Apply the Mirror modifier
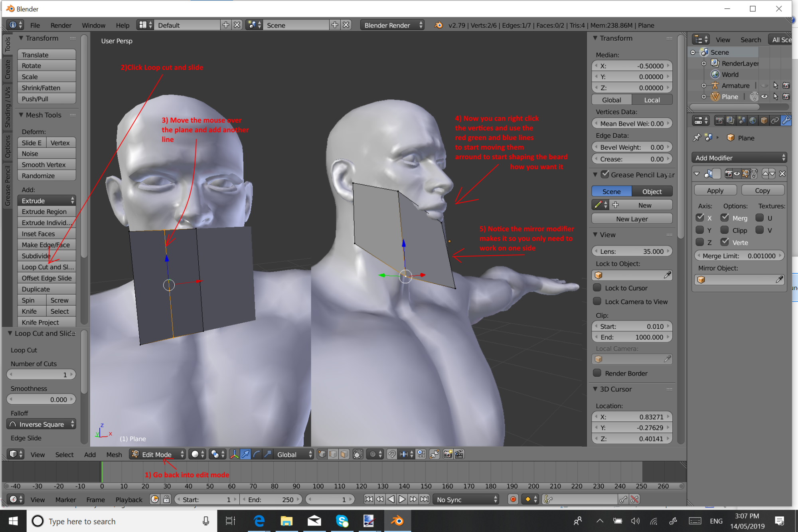The image size is (798, 532). point(715,190)
